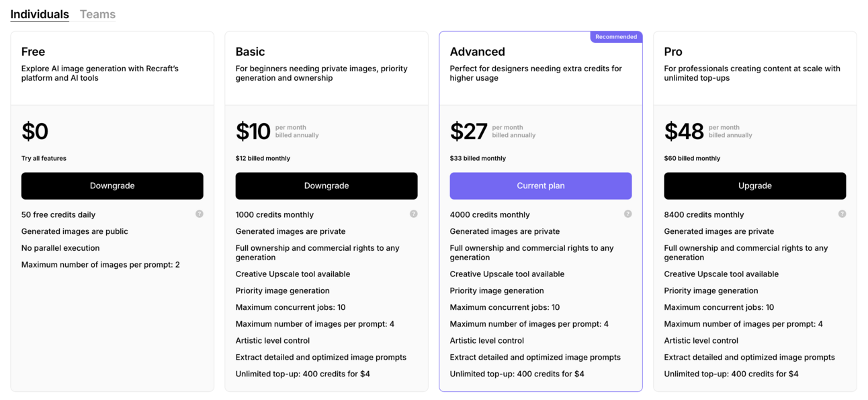Image resolution: width=868 pixels, height=400 pixels.
Task: Click the Pro plan heading
Action: 673,52
